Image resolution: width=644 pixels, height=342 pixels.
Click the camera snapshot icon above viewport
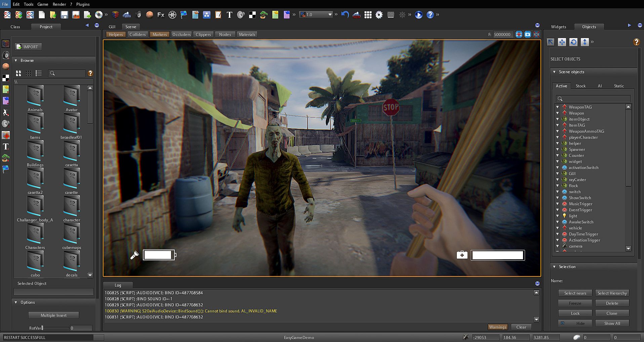tap(528, 34)
